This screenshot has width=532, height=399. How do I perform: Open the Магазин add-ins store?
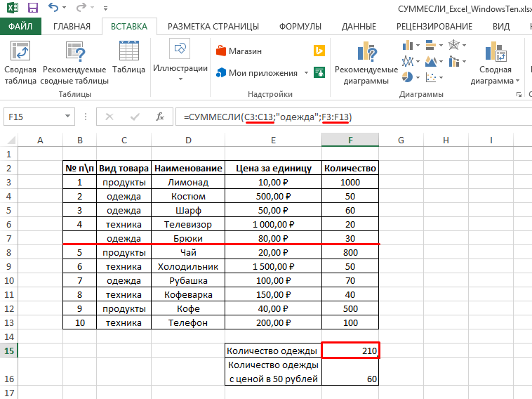pyautogui.click(x=238, y=51)
